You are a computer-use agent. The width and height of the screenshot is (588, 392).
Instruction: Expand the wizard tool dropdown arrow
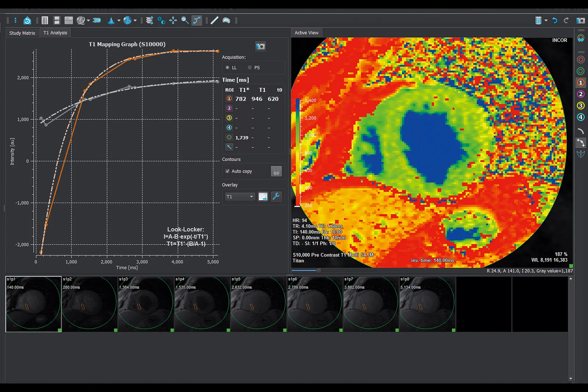coord(118,21)
